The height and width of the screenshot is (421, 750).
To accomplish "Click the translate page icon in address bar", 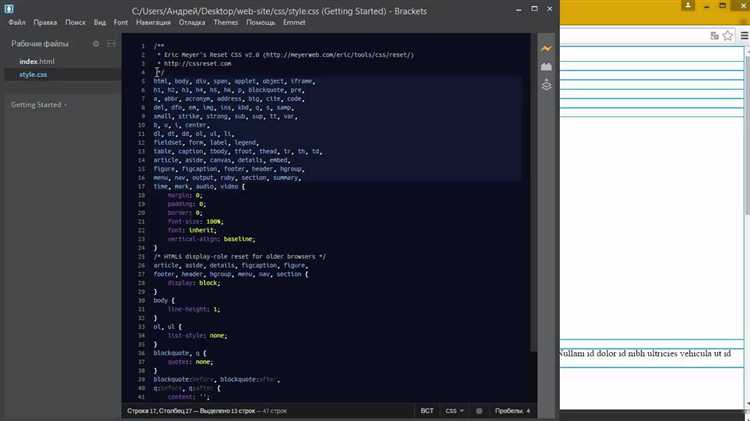I will tap(714, 36).
